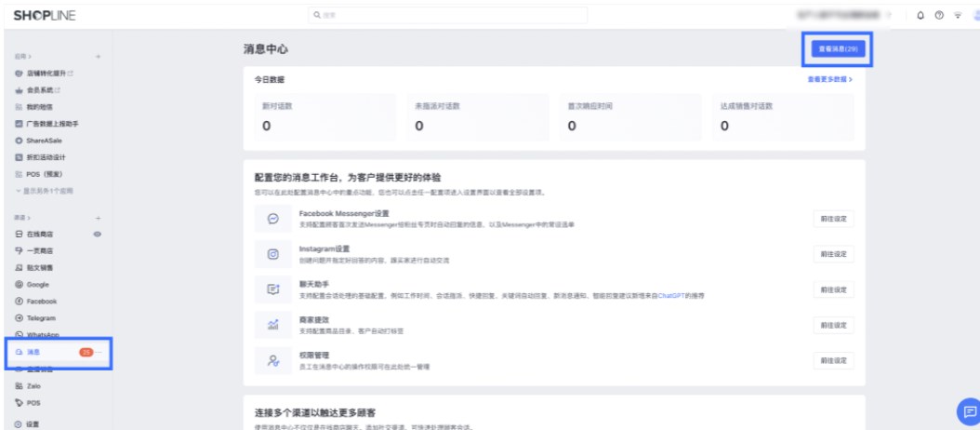The height and width of the screenshot is (430, 980).
Task: Open Telegram channel in sidebar
Action: [x=41, y=318]
